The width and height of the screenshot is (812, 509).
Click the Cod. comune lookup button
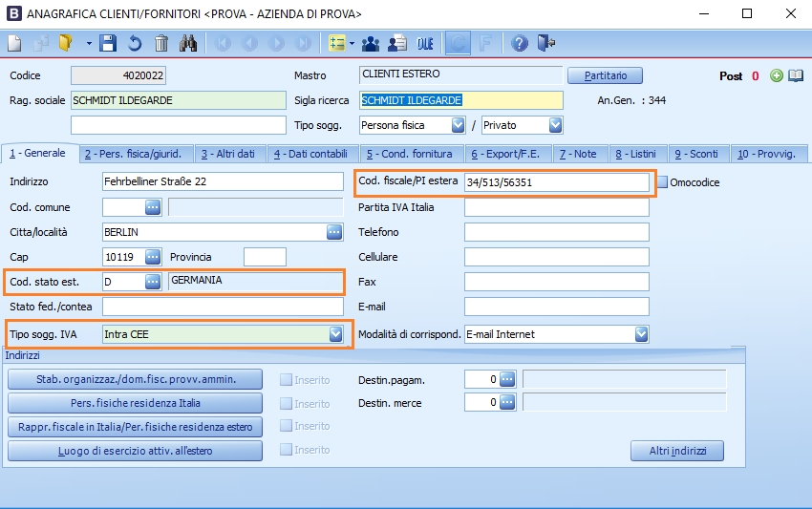[153, 207]
